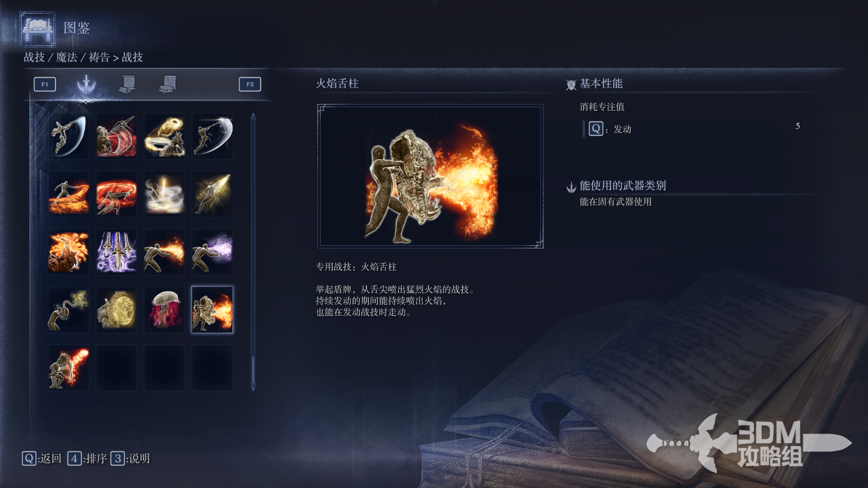
Task: Select the white light burst skill icon
Action: tap(165, 194)
